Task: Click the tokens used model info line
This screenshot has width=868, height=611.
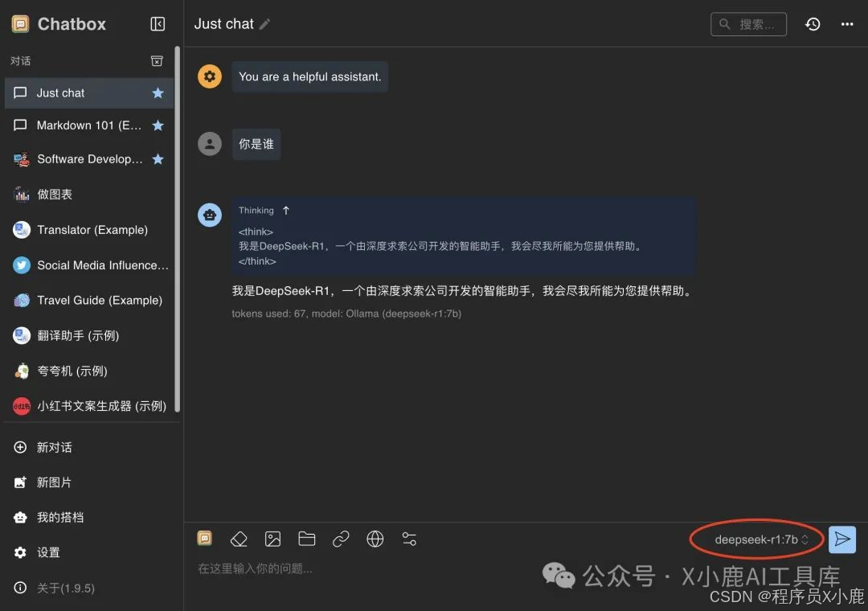Action: 346,314
